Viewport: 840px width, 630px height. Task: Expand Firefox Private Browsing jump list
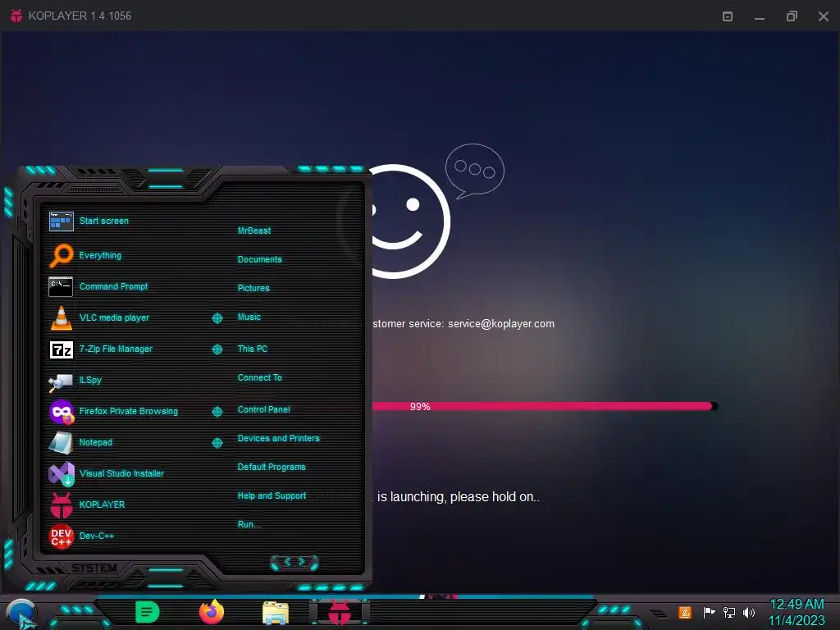(217, 412)
